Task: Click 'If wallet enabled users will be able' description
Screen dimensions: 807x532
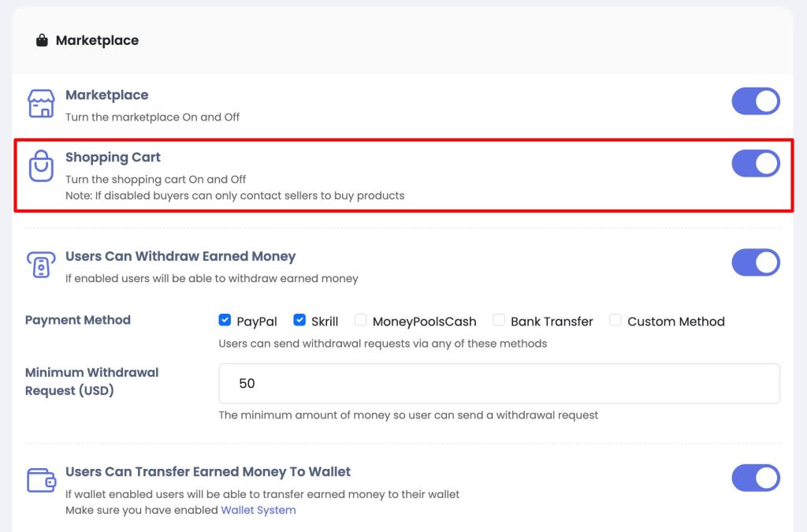Action: [x=262, y=494]
